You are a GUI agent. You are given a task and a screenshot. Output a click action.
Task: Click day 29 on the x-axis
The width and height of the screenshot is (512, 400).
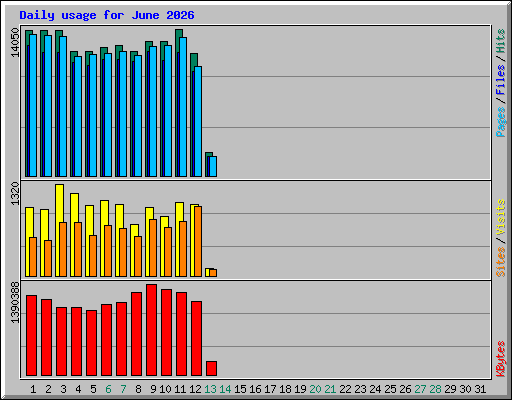(x=450, y=389)
